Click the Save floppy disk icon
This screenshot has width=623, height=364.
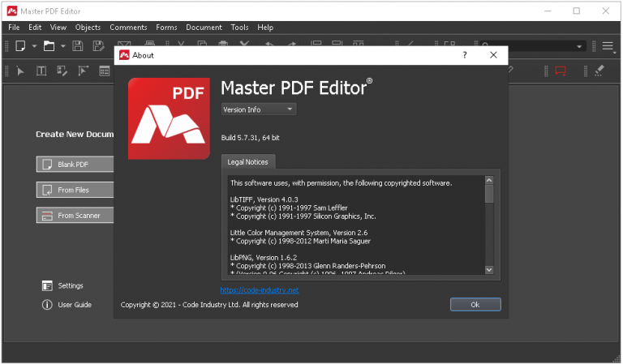78,46
